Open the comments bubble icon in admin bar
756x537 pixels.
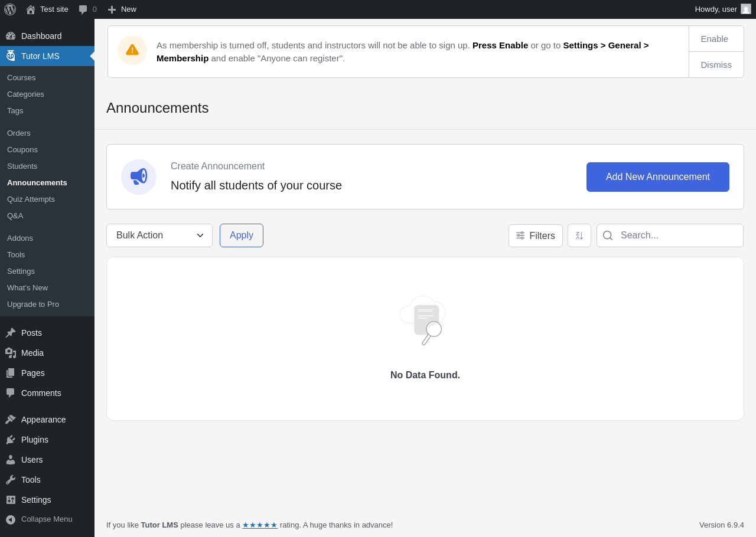pyautogui.click(x=83, y=9)
